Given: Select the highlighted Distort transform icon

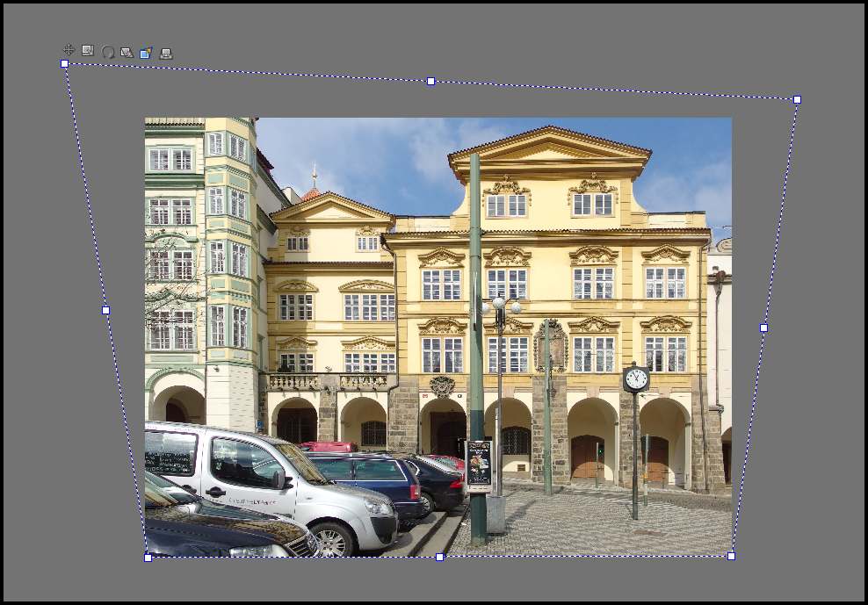Looking at the screenshot, I should coord(146,53).
